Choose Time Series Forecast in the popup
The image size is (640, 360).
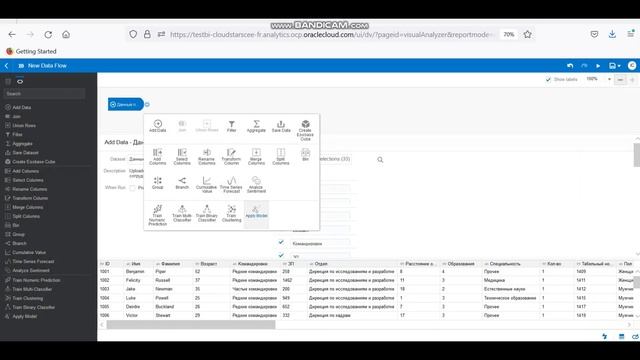point(231,184)
